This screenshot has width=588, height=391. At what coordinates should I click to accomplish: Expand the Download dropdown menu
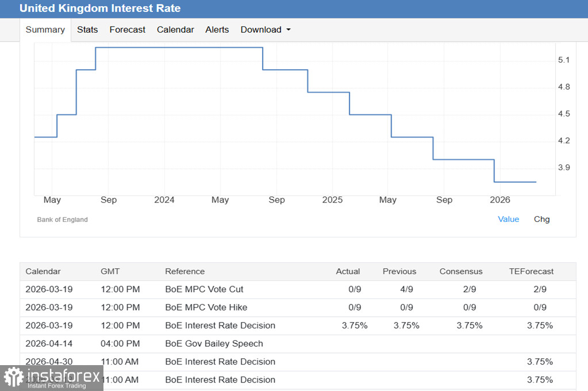265,30
